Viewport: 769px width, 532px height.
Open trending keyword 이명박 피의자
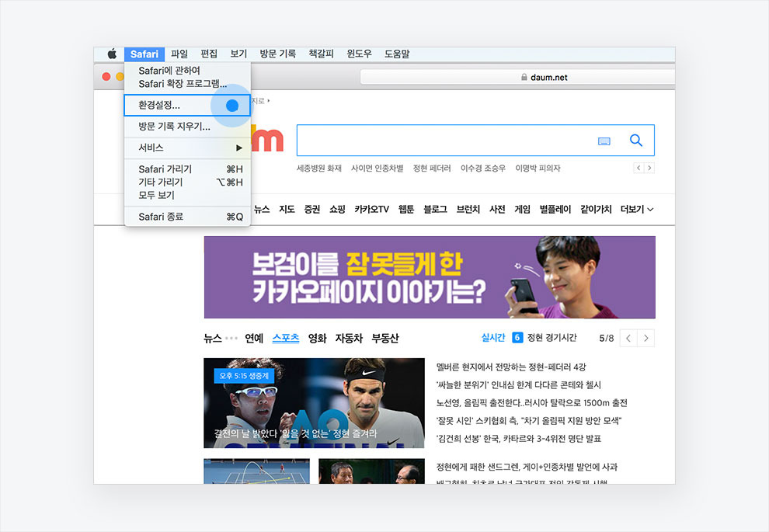[538, 169]
